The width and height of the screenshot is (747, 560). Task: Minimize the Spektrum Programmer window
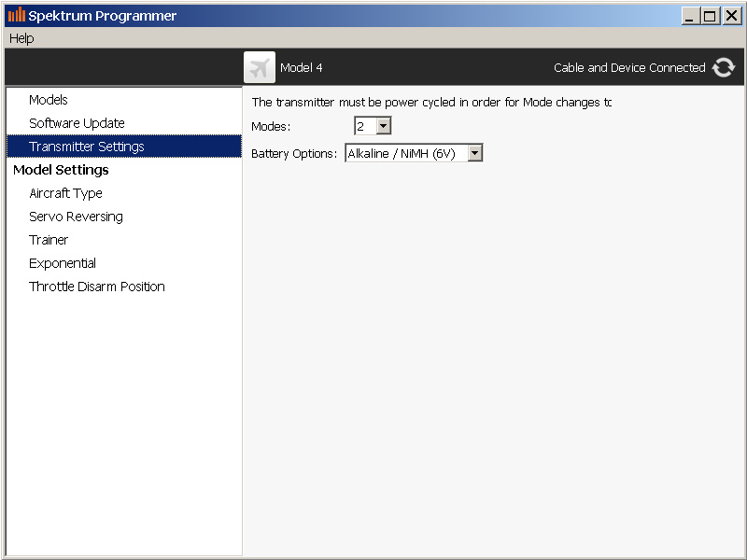point(690,16)
